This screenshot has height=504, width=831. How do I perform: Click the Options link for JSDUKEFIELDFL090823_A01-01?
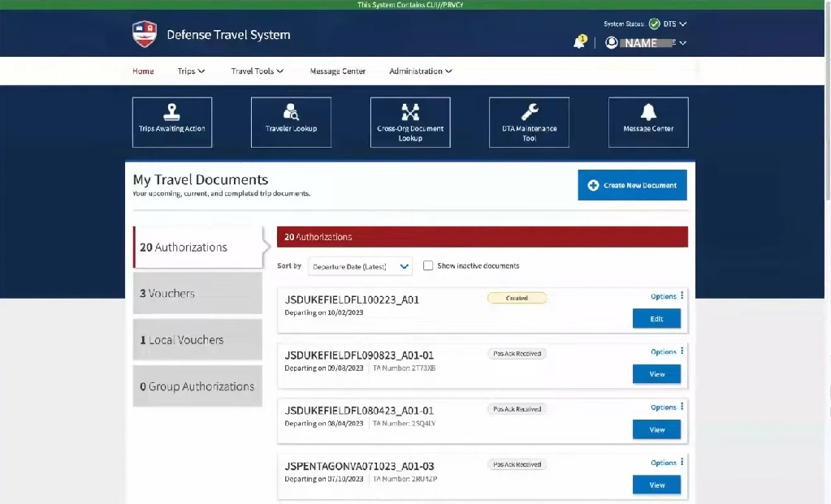coord(663,351)
